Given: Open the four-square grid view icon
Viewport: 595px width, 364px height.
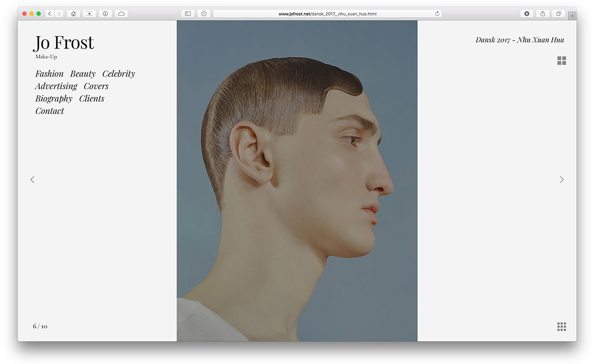Looking at the screenshot, I should [x=562, y=61].
